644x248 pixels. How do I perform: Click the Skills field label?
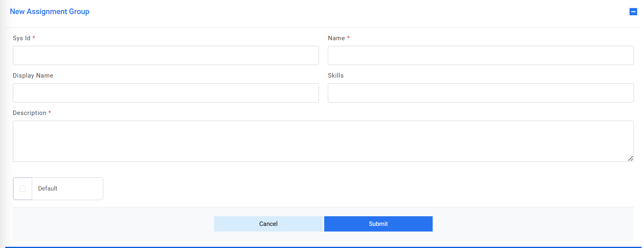pyautogui.click(x=336, y=76)
